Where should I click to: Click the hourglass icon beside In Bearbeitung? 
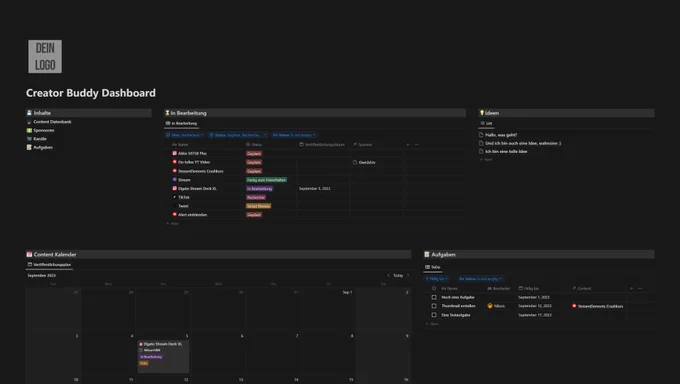[x=167, y=113]
